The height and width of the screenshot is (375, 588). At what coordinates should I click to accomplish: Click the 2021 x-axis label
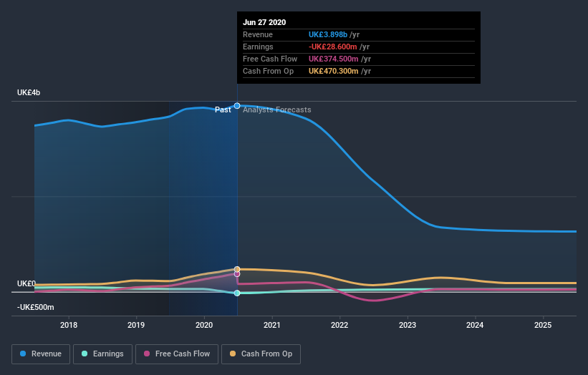point(272,325)
